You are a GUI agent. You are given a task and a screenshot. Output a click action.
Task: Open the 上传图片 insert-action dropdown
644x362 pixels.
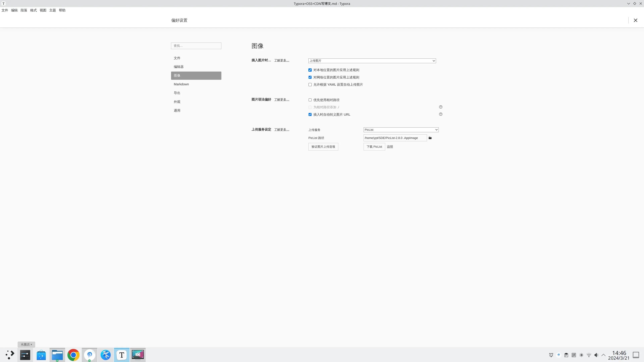tap(372, 61)
